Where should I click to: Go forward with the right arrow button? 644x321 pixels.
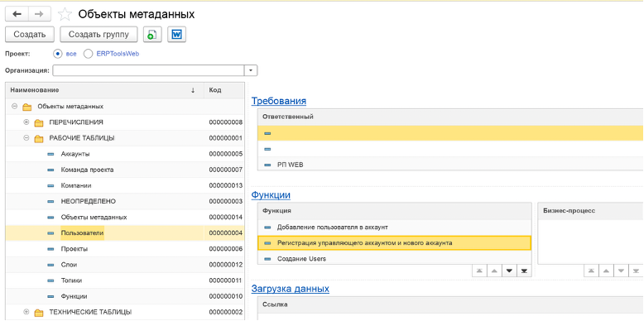39,14
